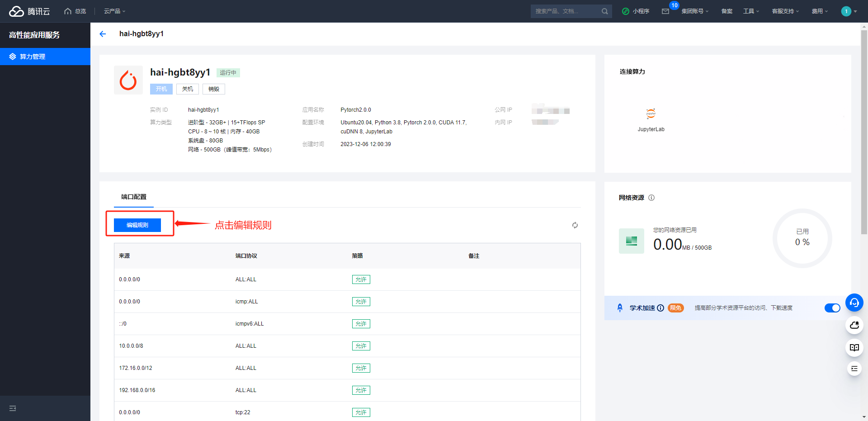
Task: Open the user avatar account menu
Action: point(849,11)
